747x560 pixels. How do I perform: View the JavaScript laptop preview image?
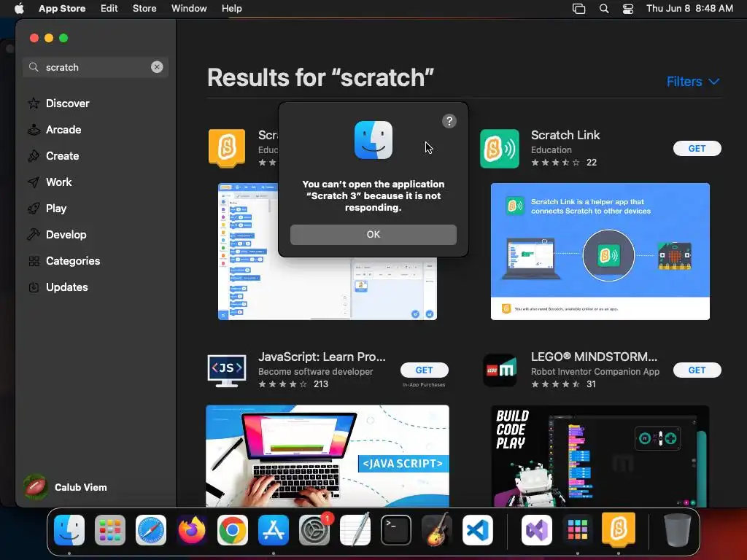coord(328,456)
